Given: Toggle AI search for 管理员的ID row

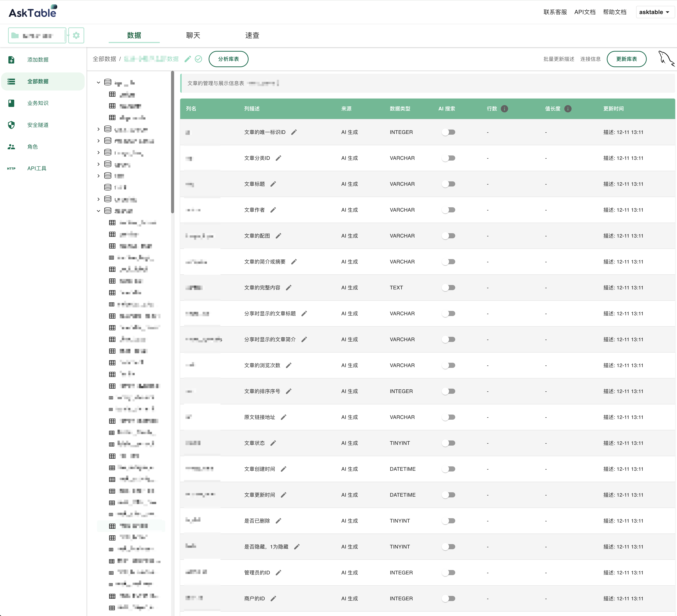Looking at the screenshot, I should tap(449, 573).
